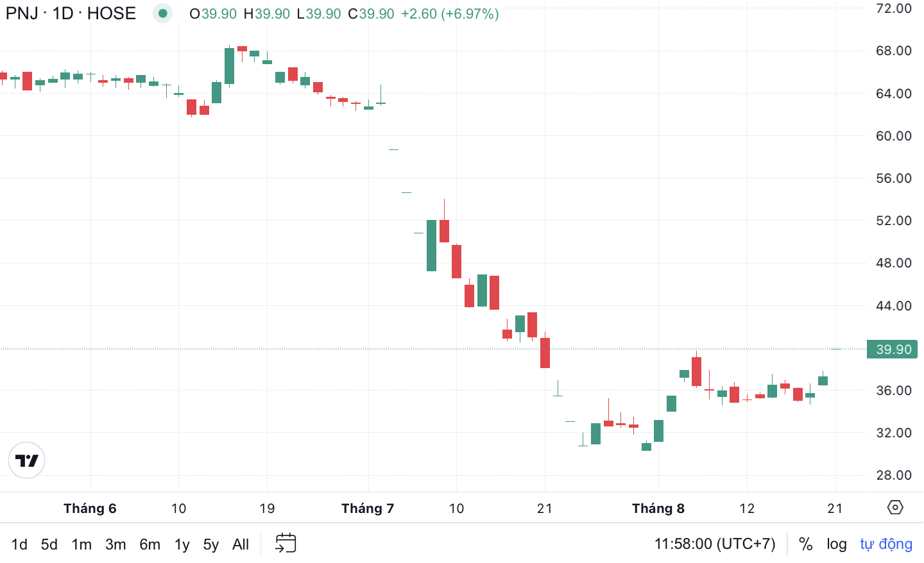Switch to 3m time range
Viewport: 924px width, 563px height.
pyautogui.click(x=116, y=544)
